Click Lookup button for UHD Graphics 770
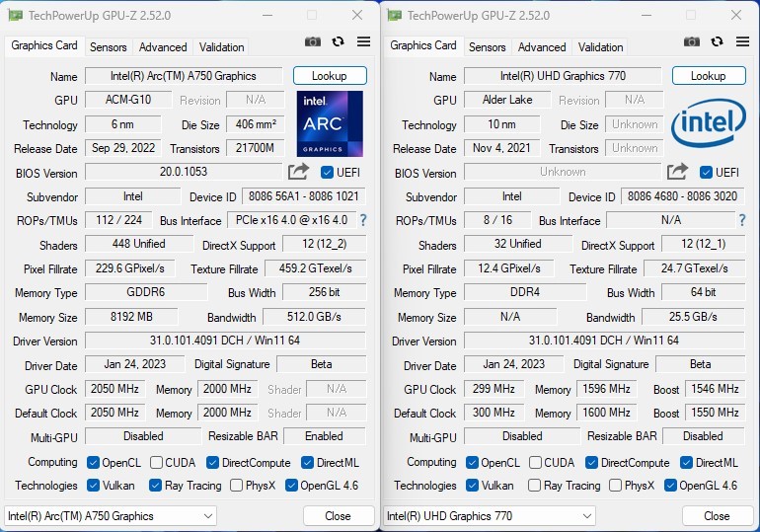 pyautogui.click(x=709, y=76)
